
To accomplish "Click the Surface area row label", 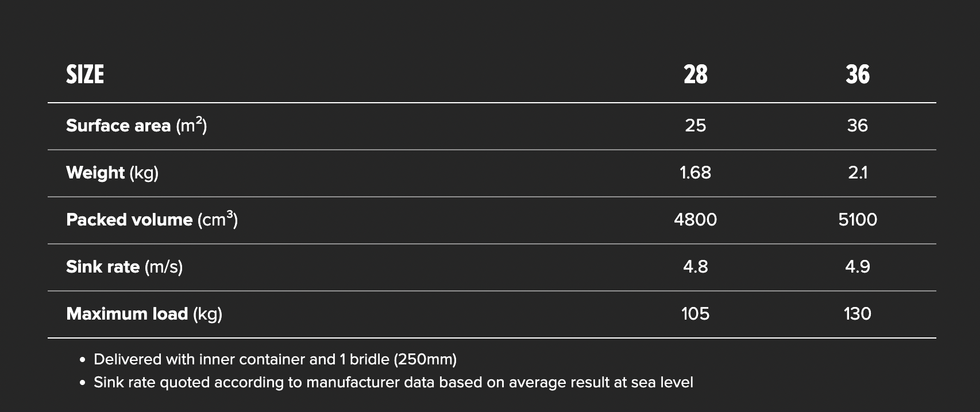I will (x=136, y=126).
